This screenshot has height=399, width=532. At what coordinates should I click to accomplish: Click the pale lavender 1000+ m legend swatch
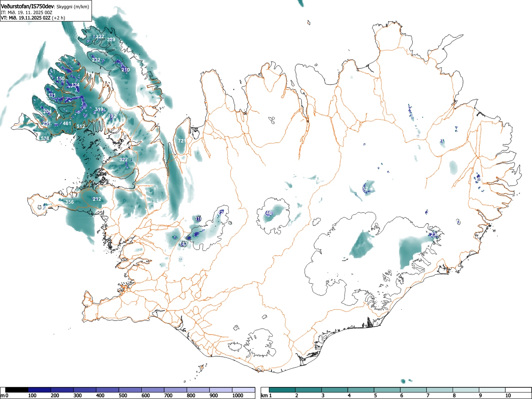[244, 390]
